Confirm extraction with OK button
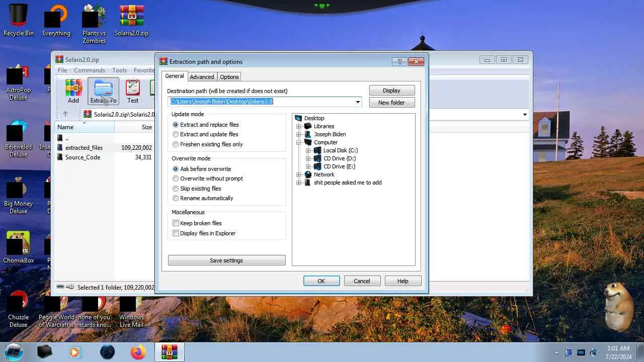 [321, 281]
